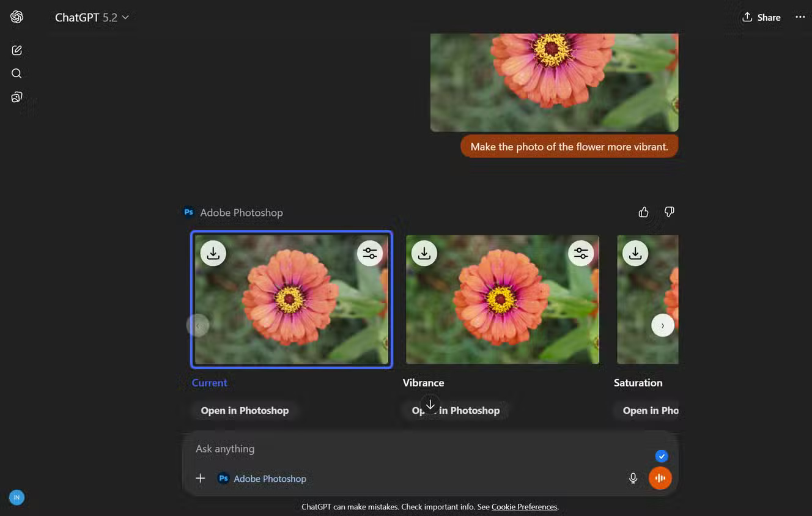The width and height of the screenshot is (812, 516).
Task: Give the response a thumbs down
Action: click(x=670, y=212)
